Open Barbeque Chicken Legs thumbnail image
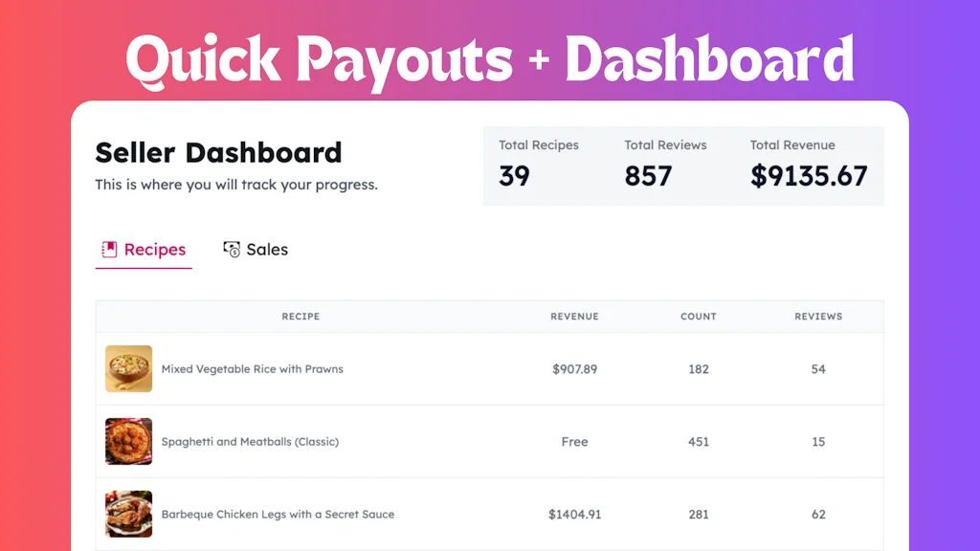This screenshot has width=980, height=551. tap(128, 515)
